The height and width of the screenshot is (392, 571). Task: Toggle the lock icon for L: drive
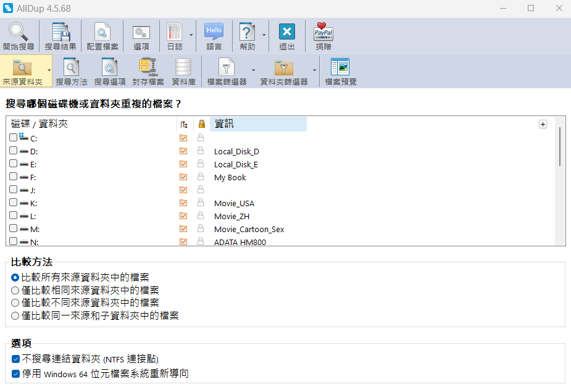coord(200,215)
